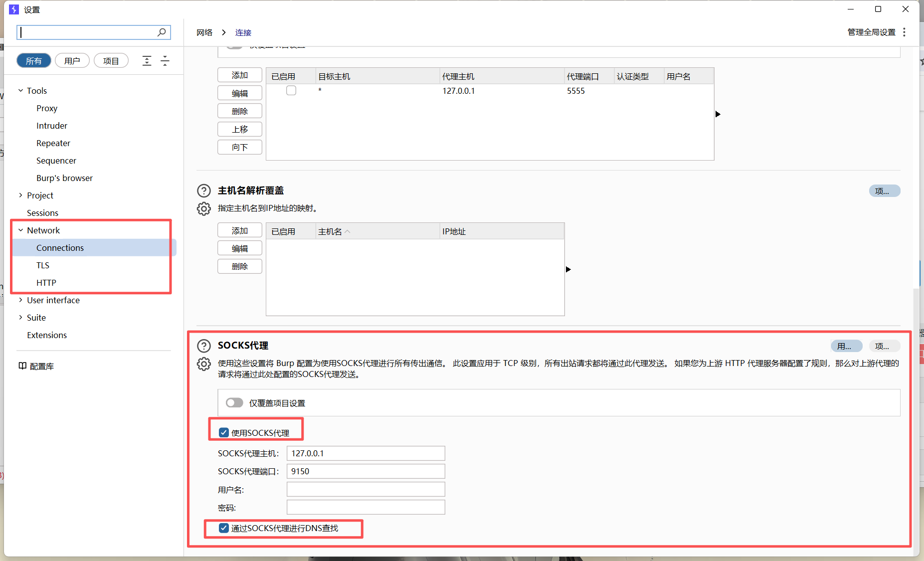
Task: Click the gear icon beside SOCKS代理 description
Action: 204,364
